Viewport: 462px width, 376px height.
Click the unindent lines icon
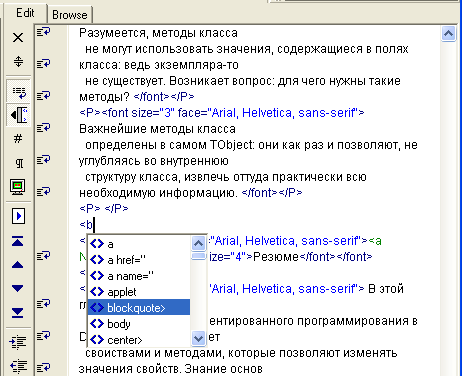click(18, 366)
